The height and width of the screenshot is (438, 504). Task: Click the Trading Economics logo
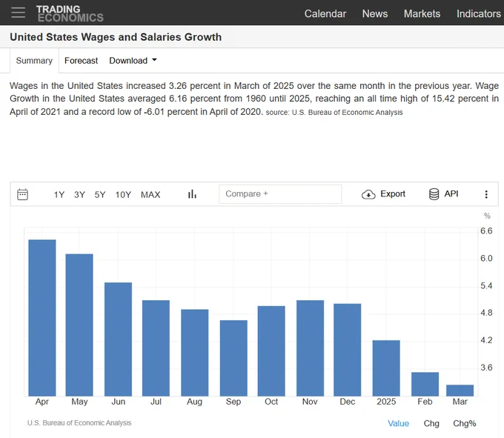(x=70, y=13)
